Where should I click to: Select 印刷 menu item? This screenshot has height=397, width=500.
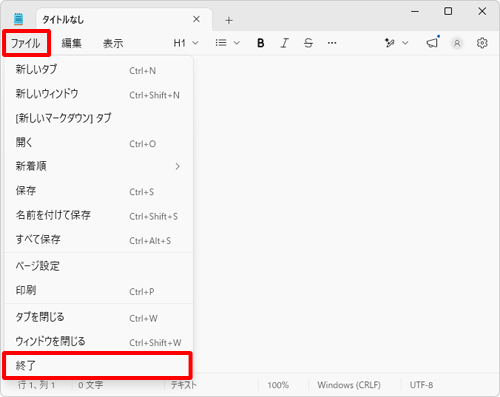point(99,291)
